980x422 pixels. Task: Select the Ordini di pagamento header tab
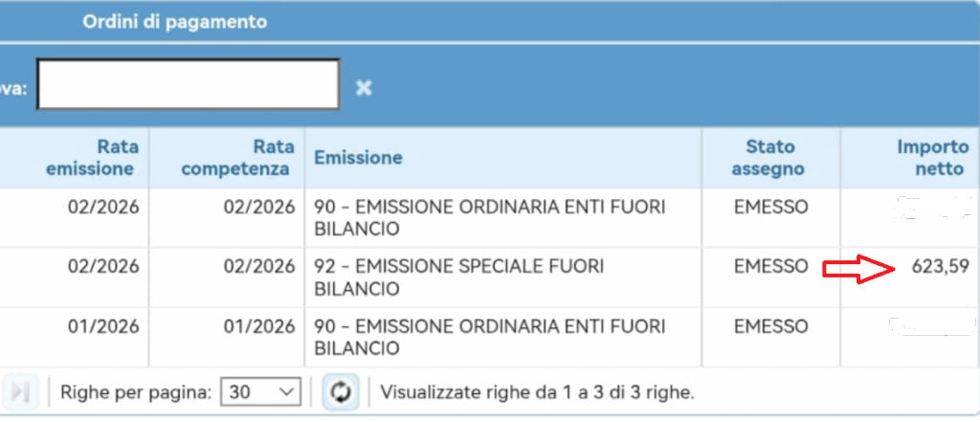pyautogui.click(x=174, y=20)
